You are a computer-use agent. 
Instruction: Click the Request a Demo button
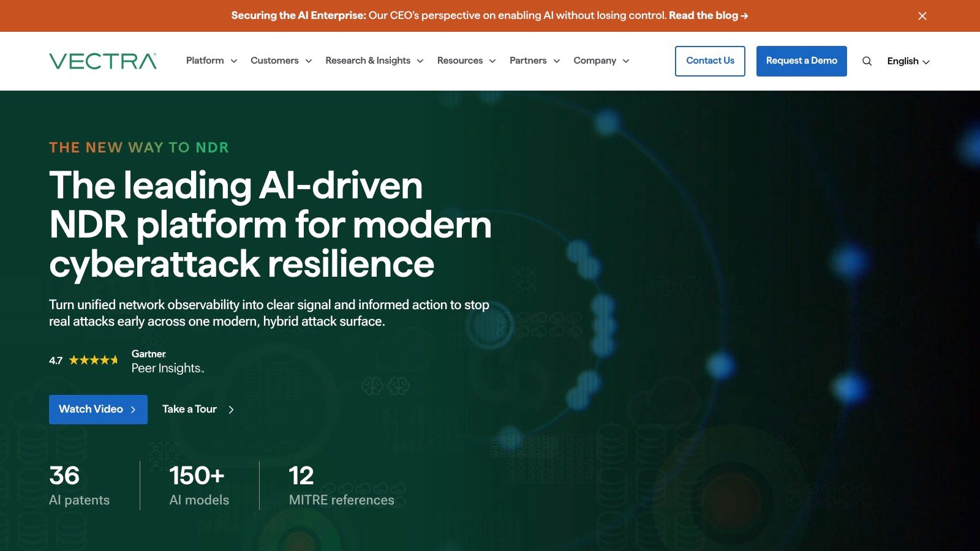coord(801,61)
